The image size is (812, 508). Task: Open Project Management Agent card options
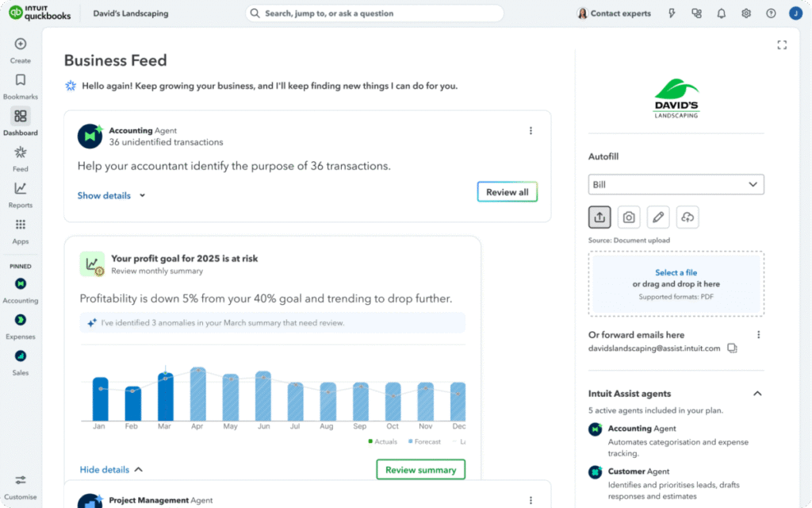click(x=530, y=500)
